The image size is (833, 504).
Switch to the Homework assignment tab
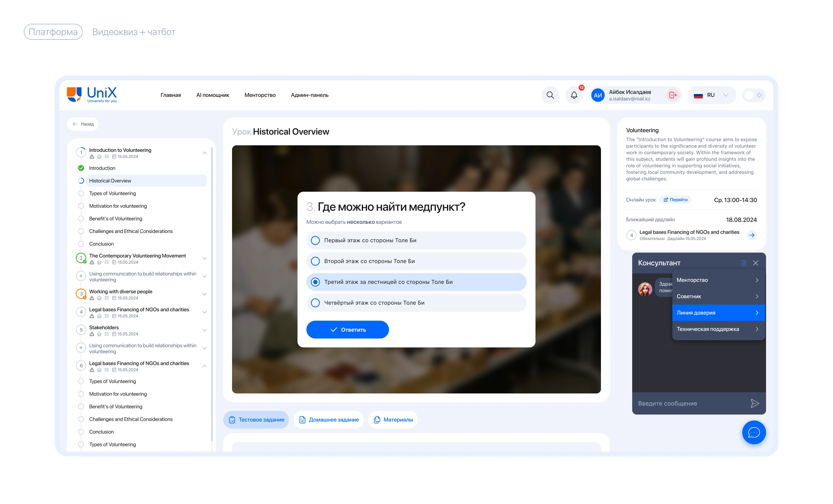point(329,420)
